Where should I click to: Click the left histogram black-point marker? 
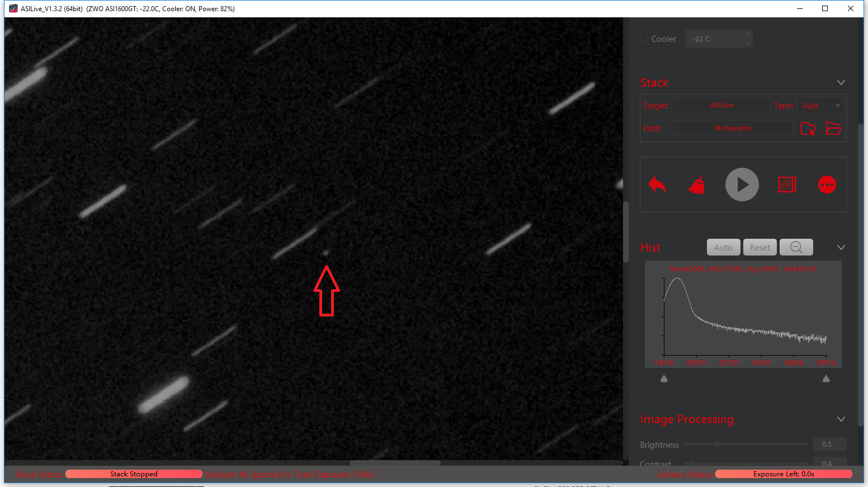coord(664,379)
